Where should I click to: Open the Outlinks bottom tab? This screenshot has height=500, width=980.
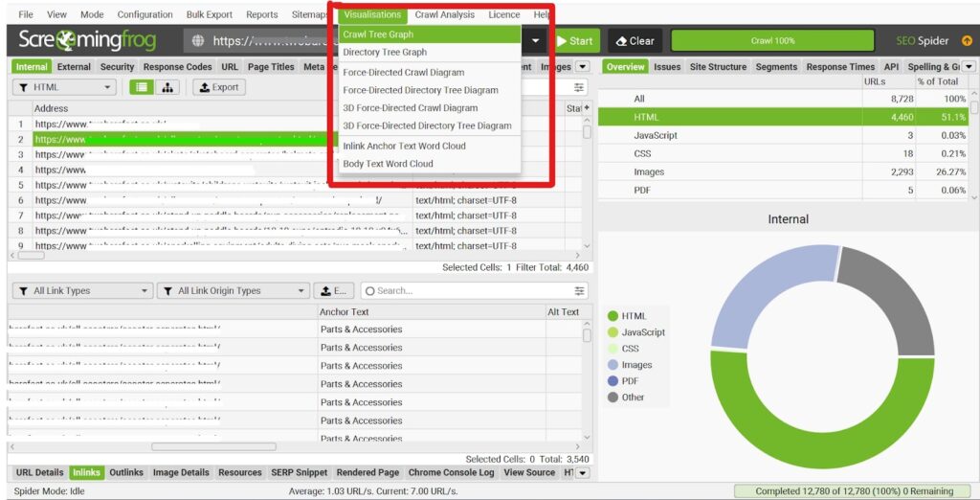(x=126, y=473)
